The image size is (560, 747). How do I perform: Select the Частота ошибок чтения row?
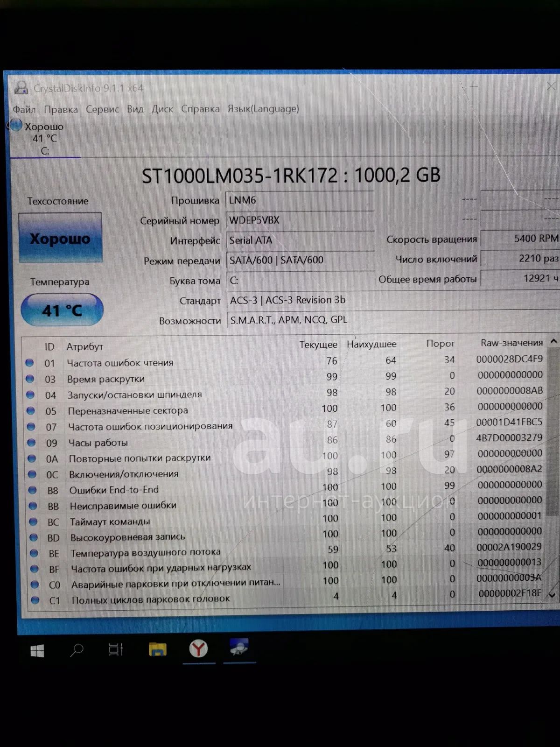[285, 361]
